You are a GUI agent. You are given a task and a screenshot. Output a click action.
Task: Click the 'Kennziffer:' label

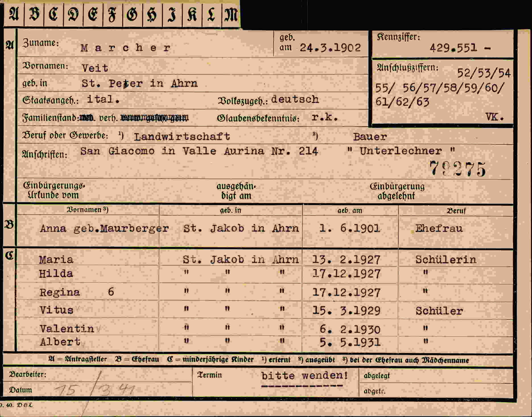tap(398, 37)
